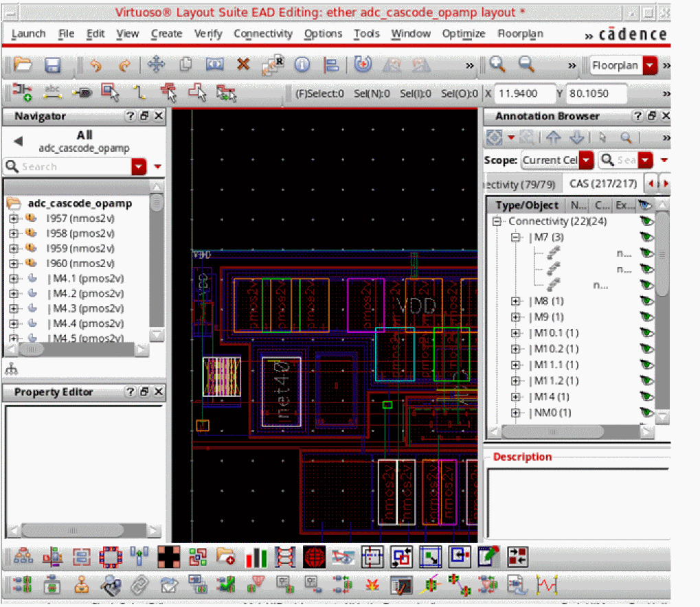This screenshot has width=700, height=607.
Task: Select the Move tool with four arrows
Action: (x=156, y=65)
